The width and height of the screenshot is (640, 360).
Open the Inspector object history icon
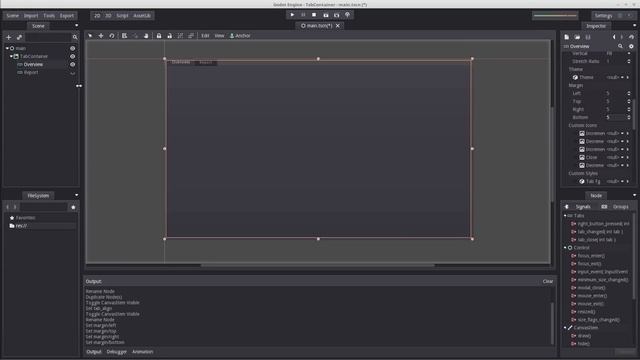[631, 37]
